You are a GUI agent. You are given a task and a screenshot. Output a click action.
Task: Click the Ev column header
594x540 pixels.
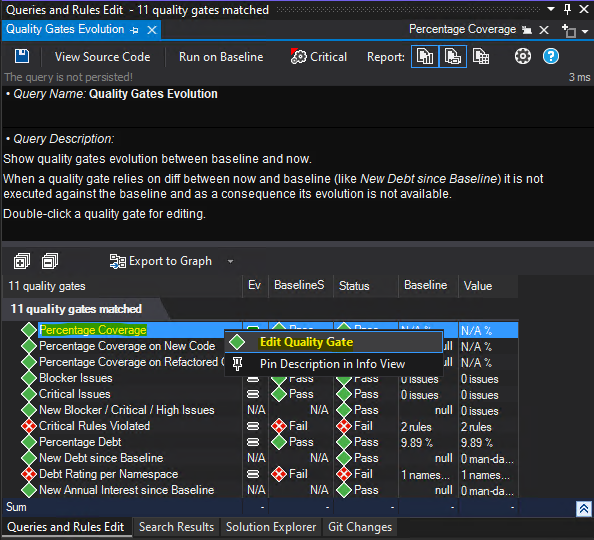(255, 286)
